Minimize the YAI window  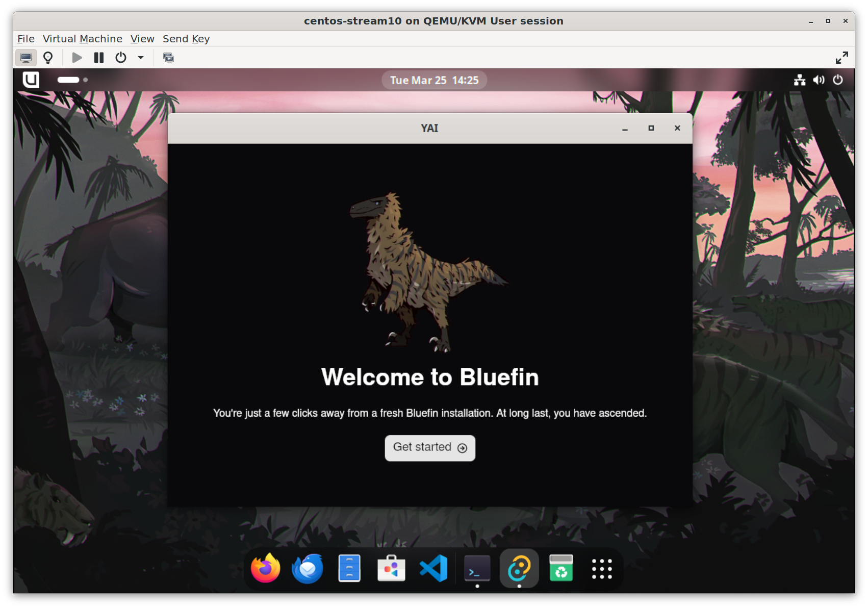pyautogui.click(x=625, y=129)
